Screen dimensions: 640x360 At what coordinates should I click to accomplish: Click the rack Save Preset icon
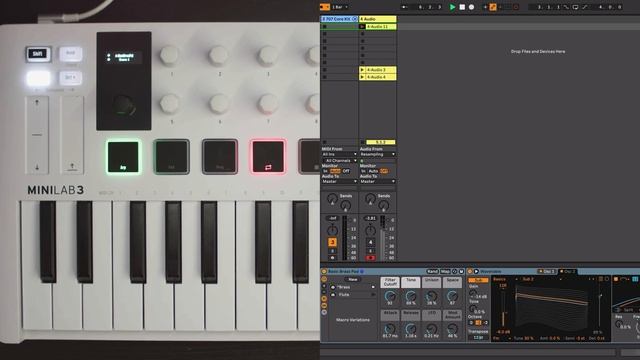click(461, 271)
